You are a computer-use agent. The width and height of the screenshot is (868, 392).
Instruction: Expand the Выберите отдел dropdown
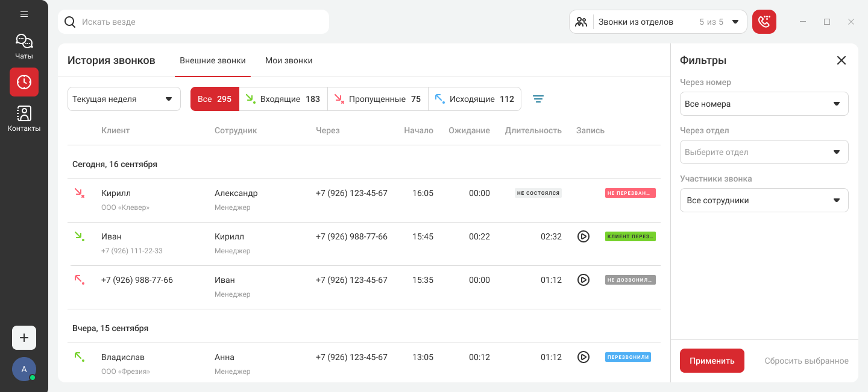coord(764,152)
